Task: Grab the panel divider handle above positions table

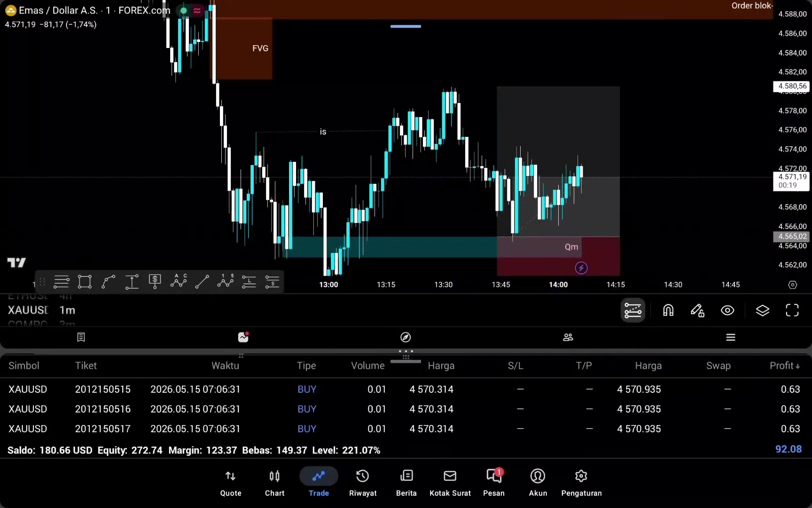Action: (406, 351)
